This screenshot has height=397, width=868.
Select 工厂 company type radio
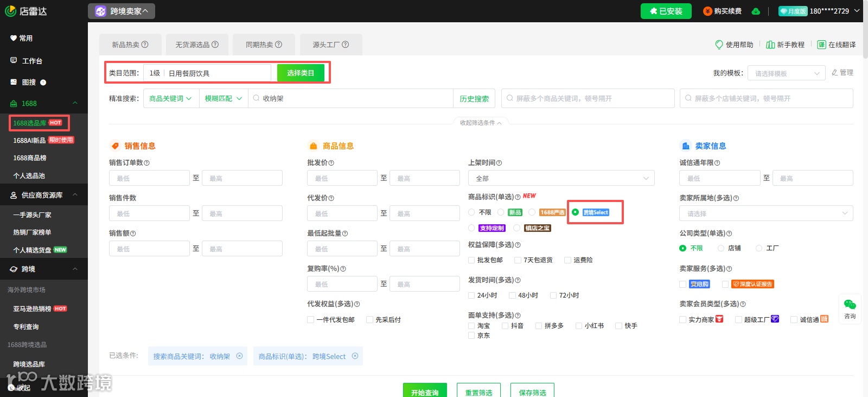pyautogui.click(x=759, y=248)
